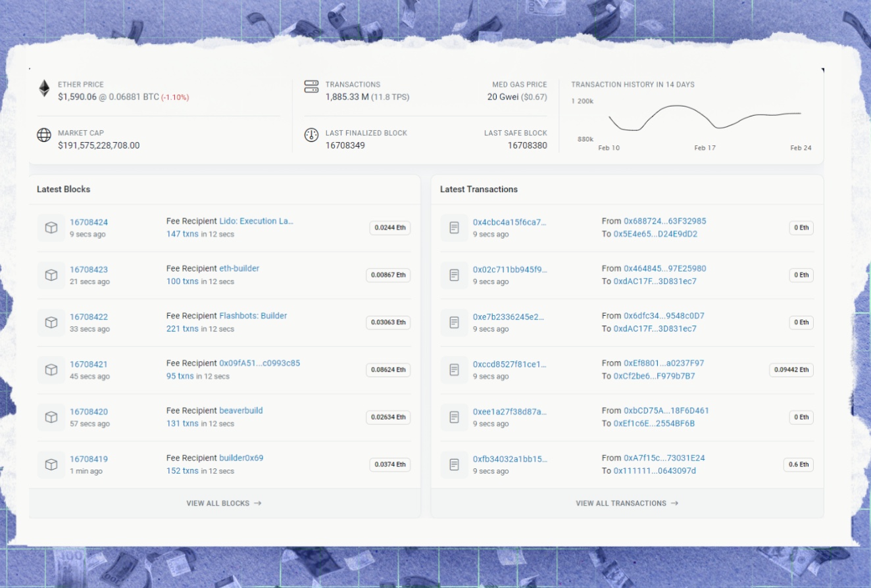
Task: Click document icon for transaction 0xe7b2336245e2
Action: tap(454, 322)
